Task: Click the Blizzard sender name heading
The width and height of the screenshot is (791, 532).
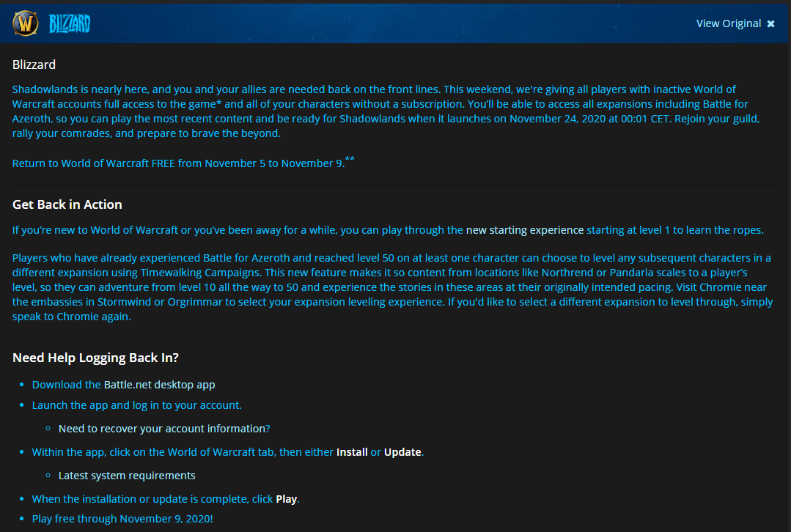Action: (34, 64)
